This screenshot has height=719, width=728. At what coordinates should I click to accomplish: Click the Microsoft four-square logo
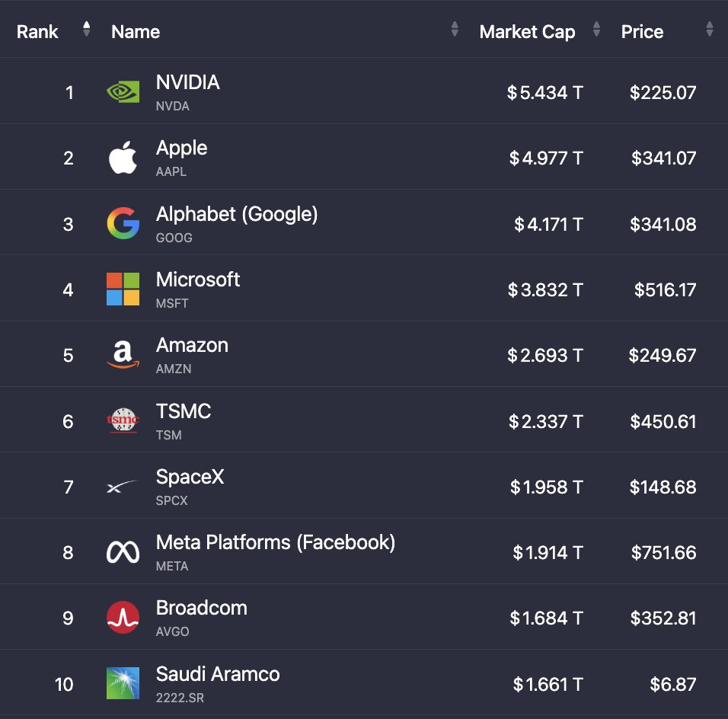[x=123, y=289]
